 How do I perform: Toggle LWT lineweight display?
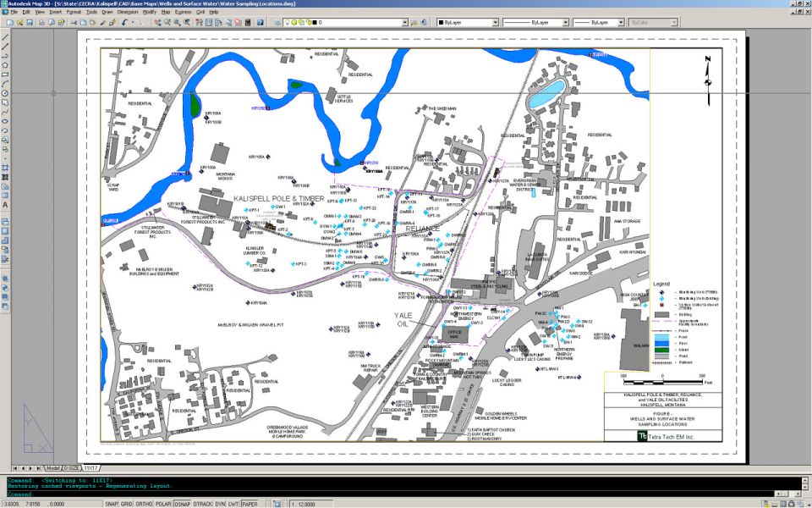(x=233, y=504)
